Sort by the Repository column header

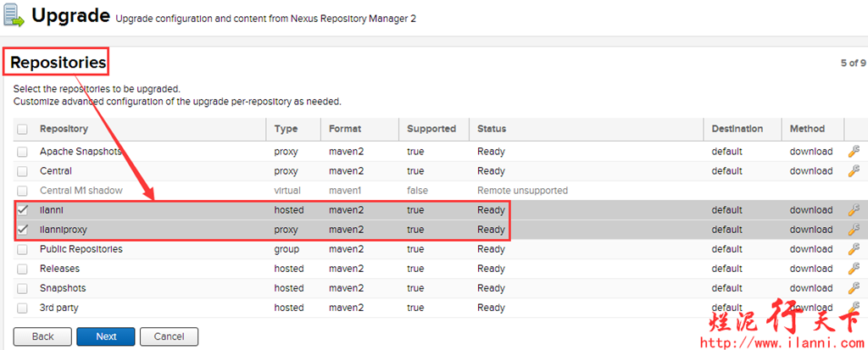pyautogui.click(x=64, y=129)
